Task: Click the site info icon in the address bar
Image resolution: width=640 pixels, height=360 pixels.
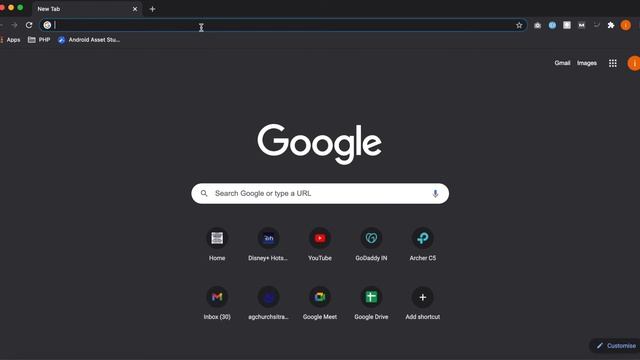Action: coord(47,25)
